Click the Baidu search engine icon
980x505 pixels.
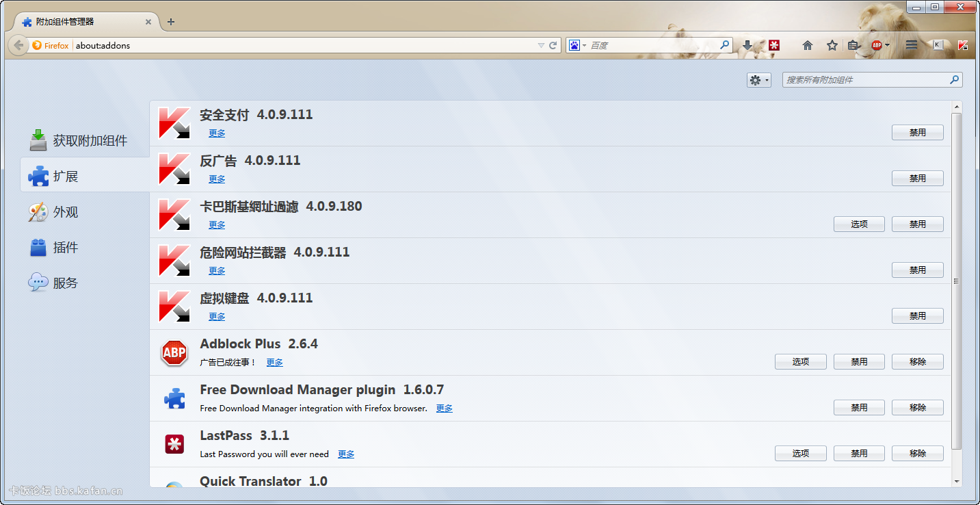point(574,45)
